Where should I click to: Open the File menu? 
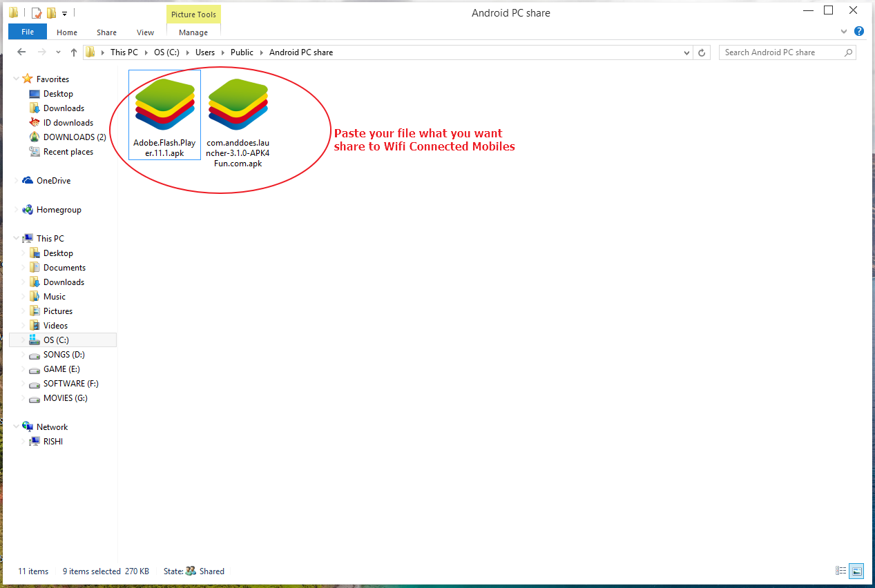click(28, 32)
